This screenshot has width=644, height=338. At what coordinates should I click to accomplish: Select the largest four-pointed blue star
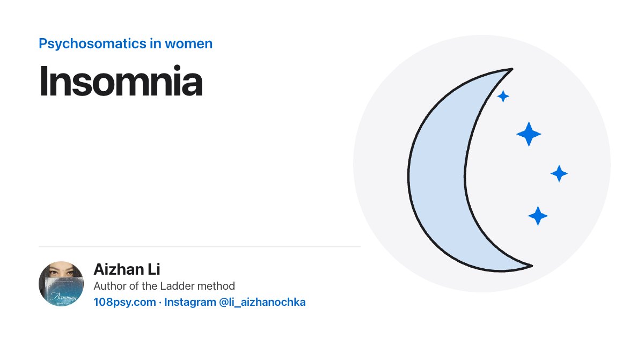coord(529,134)
